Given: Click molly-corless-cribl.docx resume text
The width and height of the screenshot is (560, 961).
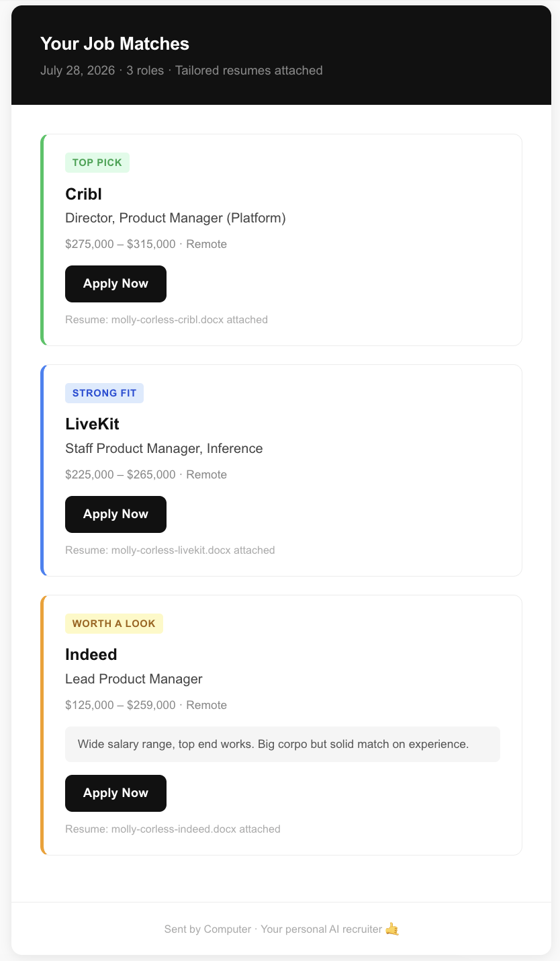Looking at the screenshot, I should 167,320.
